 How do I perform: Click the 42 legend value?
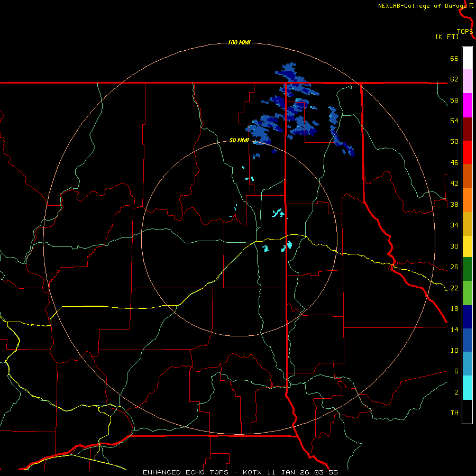454,183
